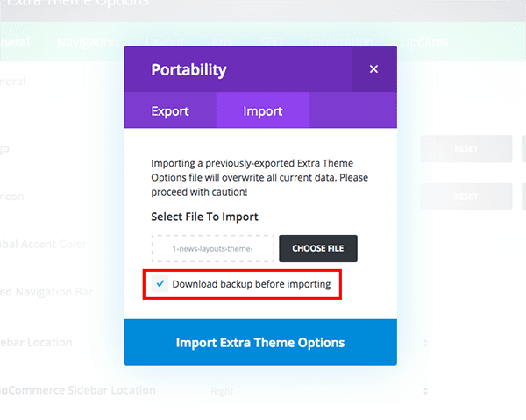The image size is (526, 420).
Task: Click the selected file name field
Action: coord(213,248)
